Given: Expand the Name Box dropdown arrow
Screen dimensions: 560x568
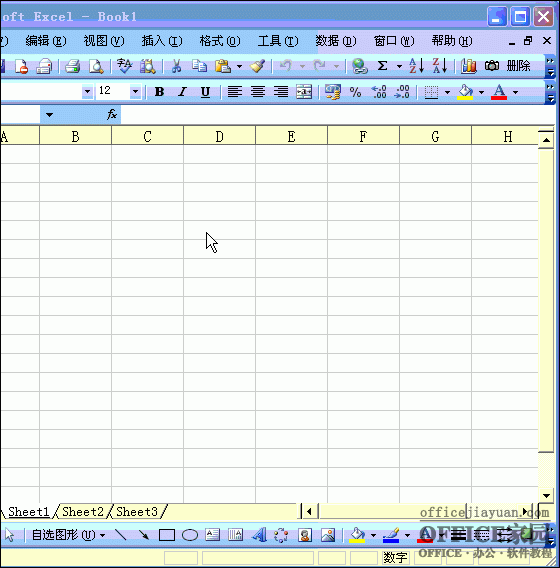Looking at the screenshot, I should [49, 115].
